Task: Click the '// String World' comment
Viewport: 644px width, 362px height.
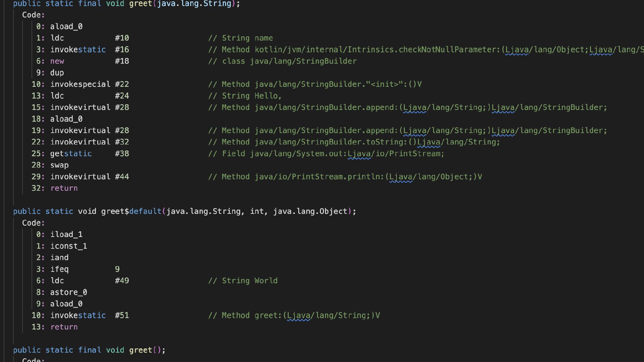Action: tap(243, 281)
